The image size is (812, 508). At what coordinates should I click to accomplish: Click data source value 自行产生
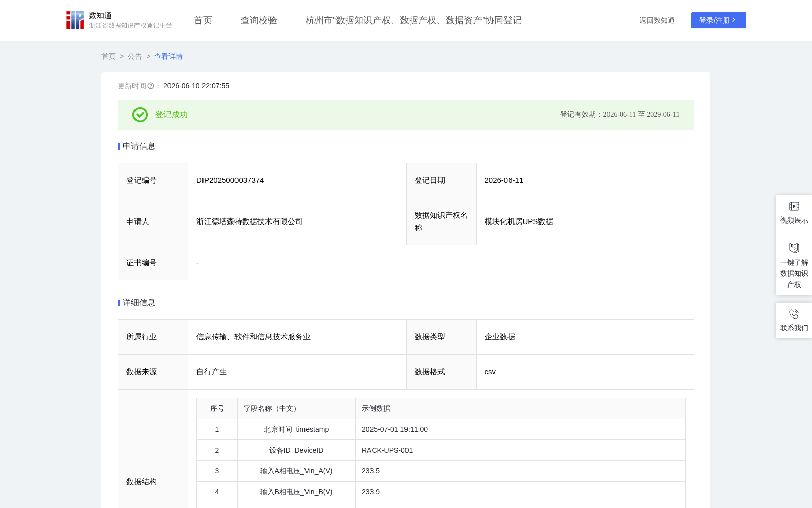tap(212, 372)
